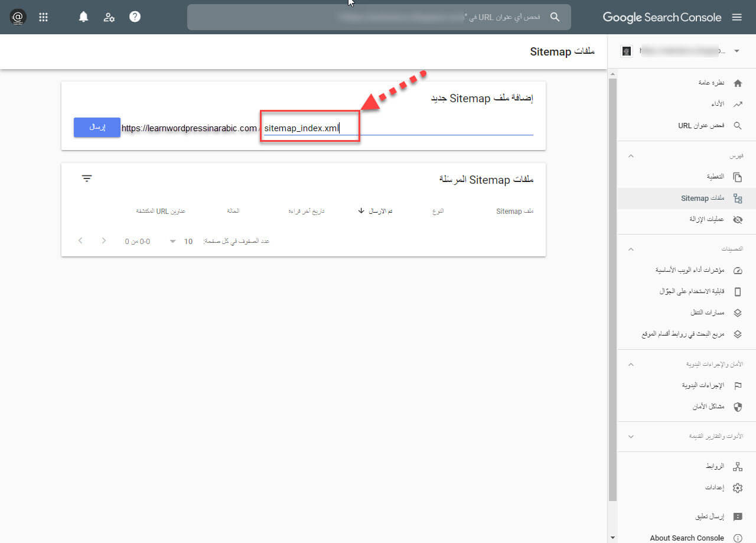Open the notifications bell
The height and width of the screenshot is (543, 756).
[83, 17]
